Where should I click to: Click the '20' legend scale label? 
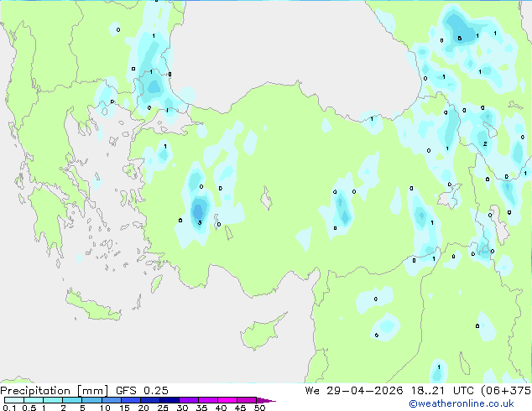point(143,408)
